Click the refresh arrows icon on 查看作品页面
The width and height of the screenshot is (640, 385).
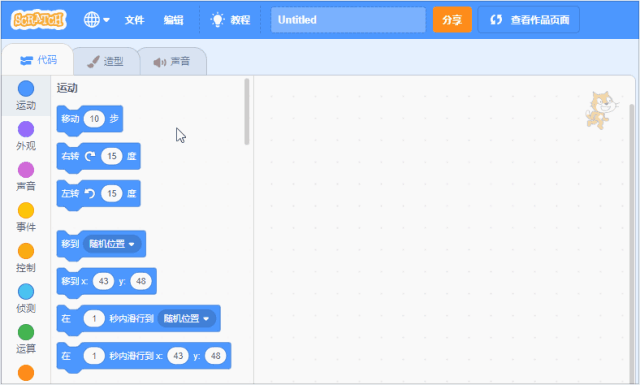(496, 20)
